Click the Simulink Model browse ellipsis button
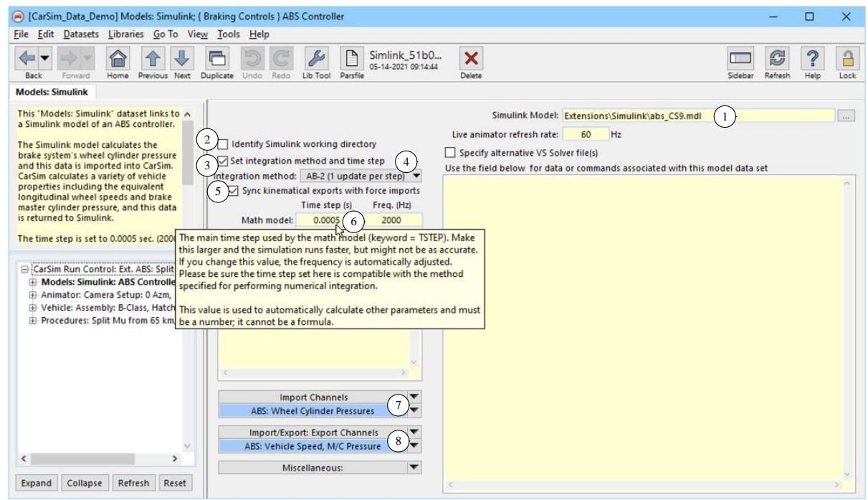Screen dimensions: 868x500 847,115
